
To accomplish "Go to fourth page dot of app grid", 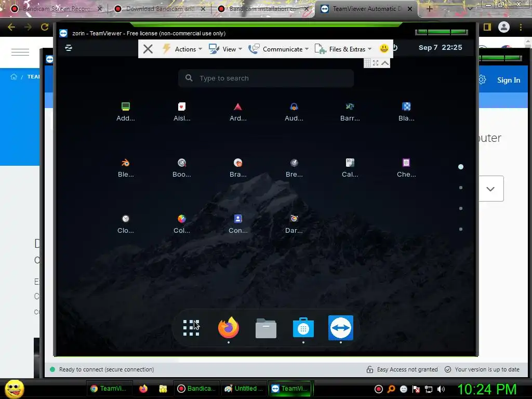I will coord(461,229).
